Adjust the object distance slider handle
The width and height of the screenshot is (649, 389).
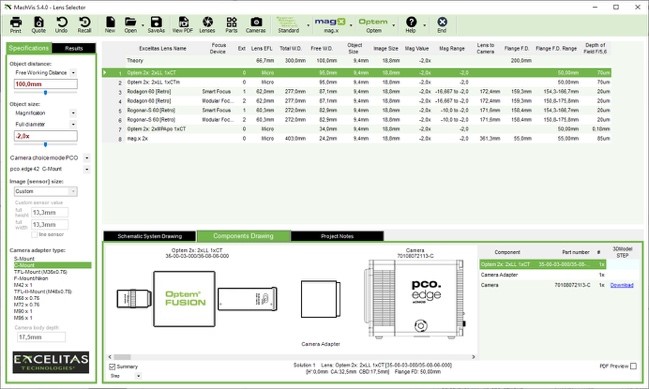coord(46,93)
